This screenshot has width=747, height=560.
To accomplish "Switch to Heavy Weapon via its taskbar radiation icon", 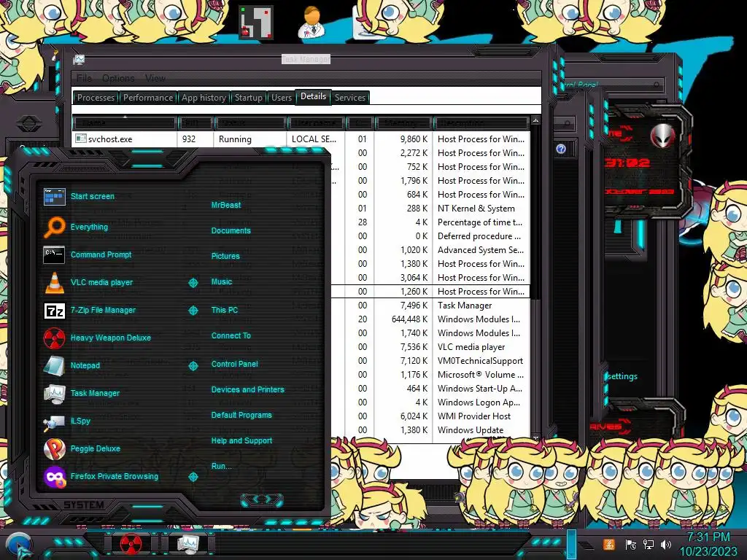I will coord(131,544).
